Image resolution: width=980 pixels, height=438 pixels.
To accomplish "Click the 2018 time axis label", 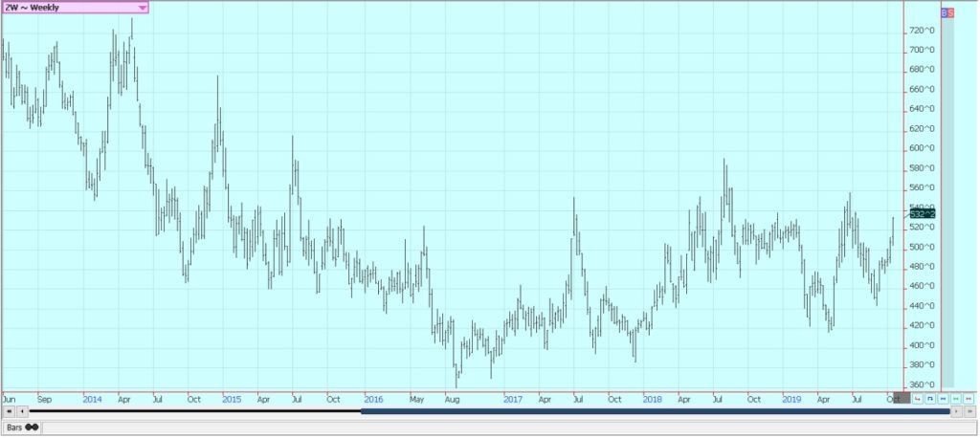I will coord(652,399).
